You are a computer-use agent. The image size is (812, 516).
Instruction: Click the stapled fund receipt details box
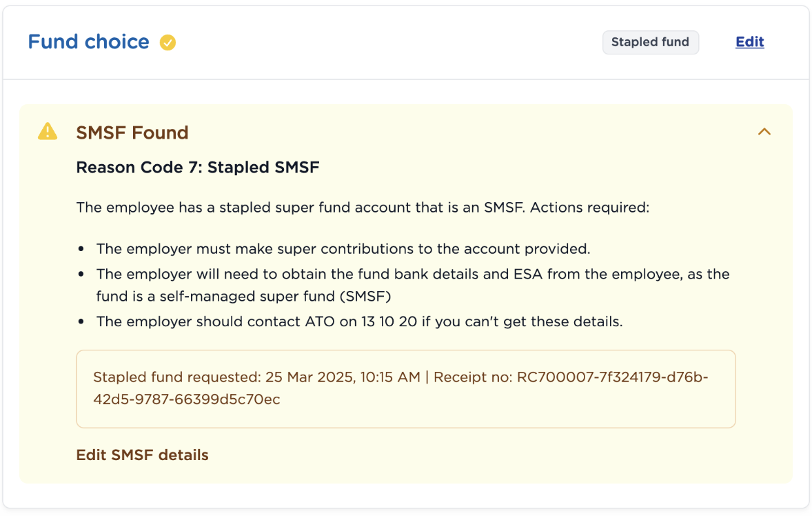(x=405, y=388)
